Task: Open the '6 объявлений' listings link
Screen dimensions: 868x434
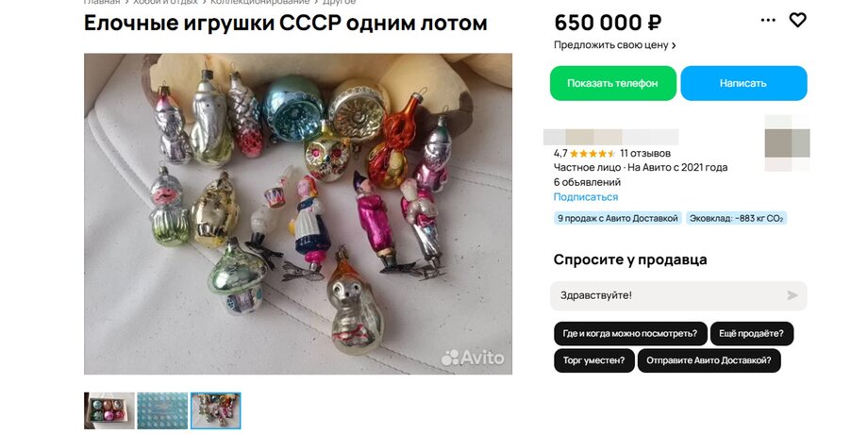Action: pyautogui.click(x=587, y=182)
